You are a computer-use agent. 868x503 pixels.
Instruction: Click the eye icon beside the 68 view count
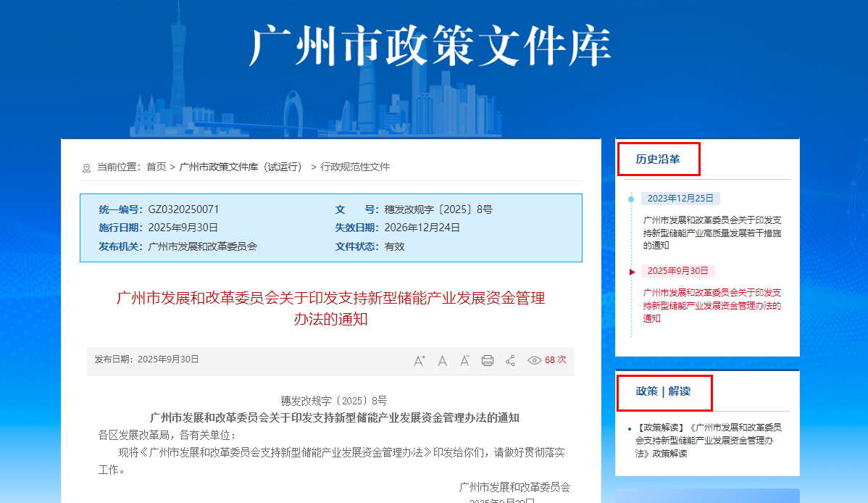[535, 360]
